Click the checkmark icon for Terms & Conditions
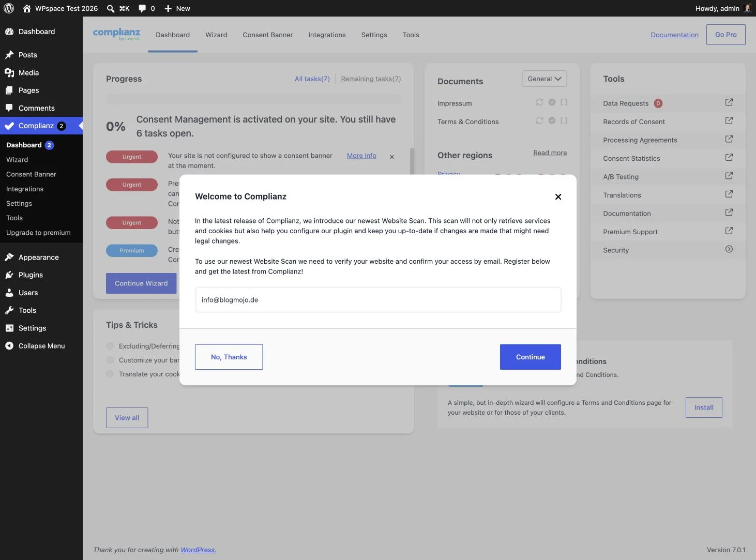 (552, 120)
